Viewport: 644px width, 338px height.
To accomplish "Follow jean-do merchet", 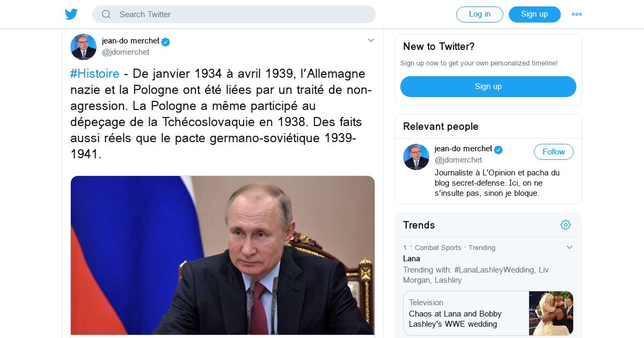I will 553,152.
